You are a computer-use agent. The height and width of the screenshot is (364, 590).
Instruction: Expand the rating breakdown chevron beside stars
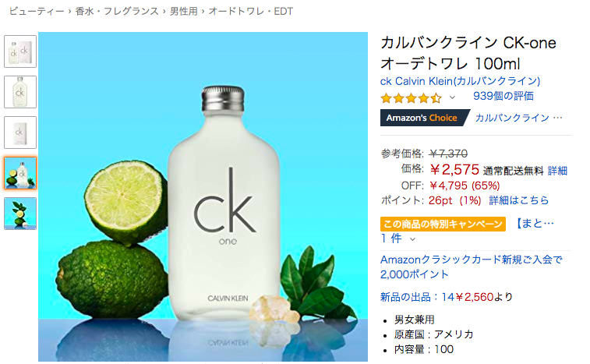click(x=452, y=97)
